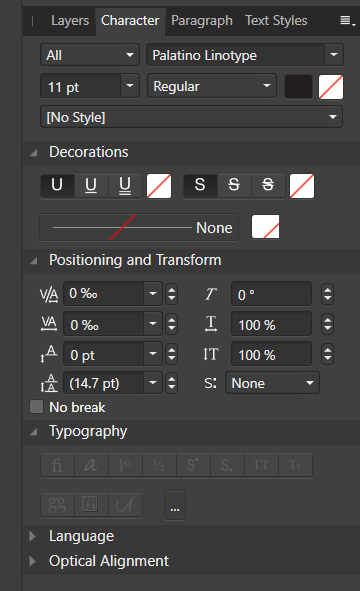Click the leading override stepper arrows
The width and height of the screenshot is (360, 591).
(x=172, y=383)
